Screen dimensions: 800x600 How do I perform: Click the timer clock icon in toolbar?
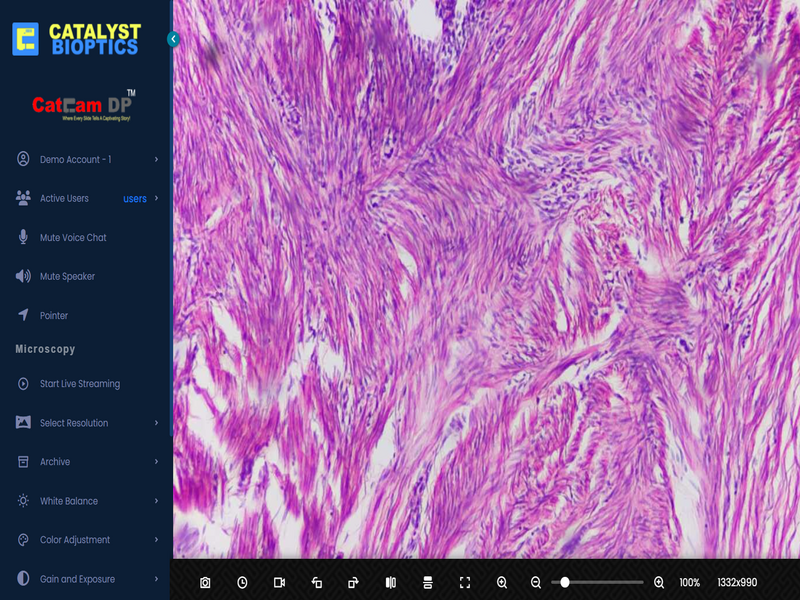(x=242, y=582)
